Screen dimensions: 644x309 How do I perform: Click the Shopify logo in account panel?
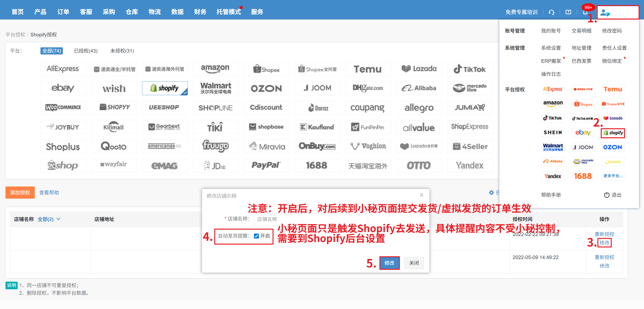coord(613,133)
